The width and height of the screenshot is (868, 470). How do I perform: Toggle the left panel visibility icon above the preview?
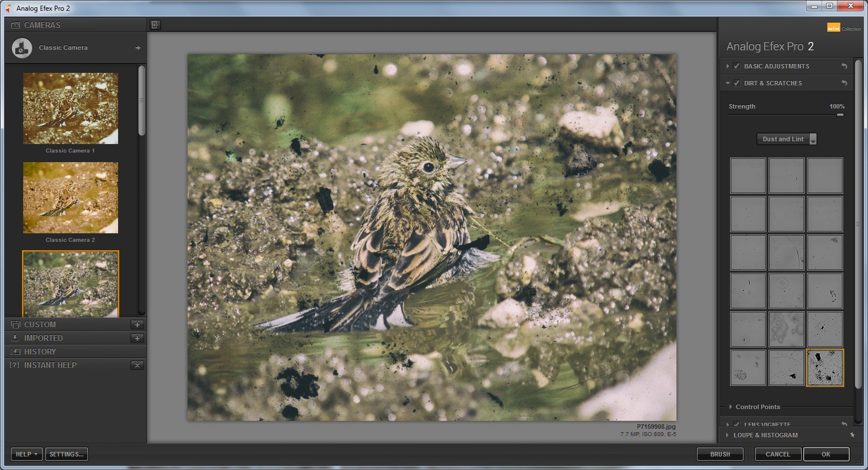[155, 25]
